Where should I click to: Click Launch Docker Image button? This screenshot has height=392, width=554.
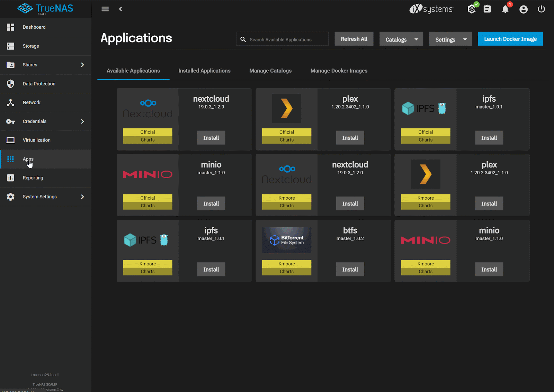click(x=510, y=39)
